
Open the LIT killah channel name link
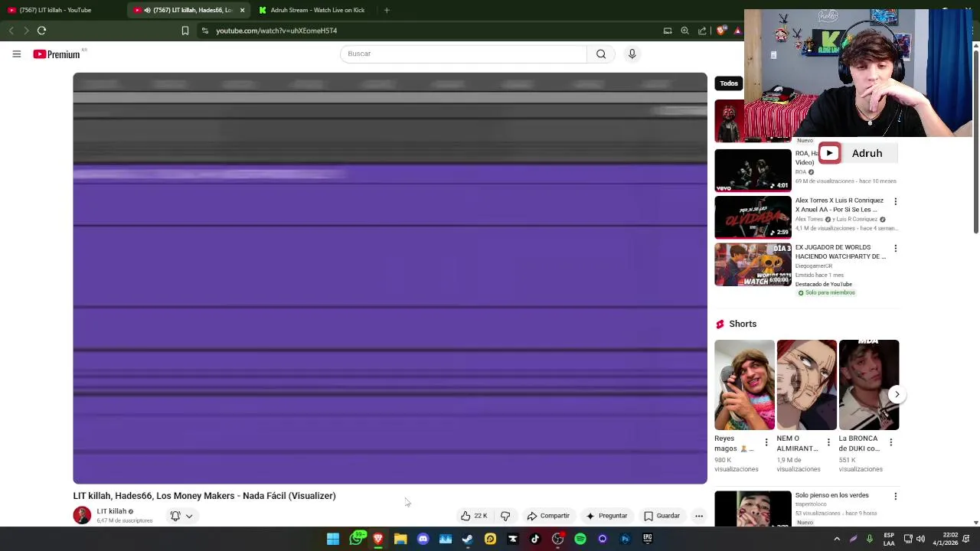(x=111, y=511)
